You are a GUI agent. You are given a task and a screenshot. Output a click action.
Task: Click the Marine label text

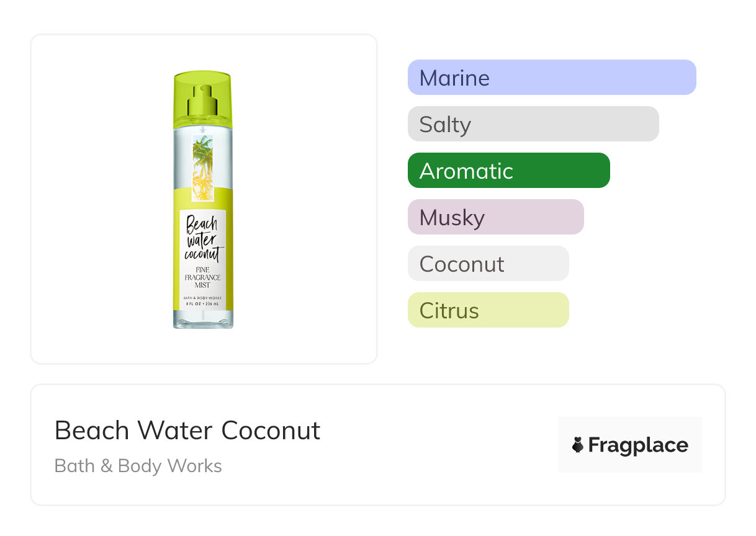454,78
